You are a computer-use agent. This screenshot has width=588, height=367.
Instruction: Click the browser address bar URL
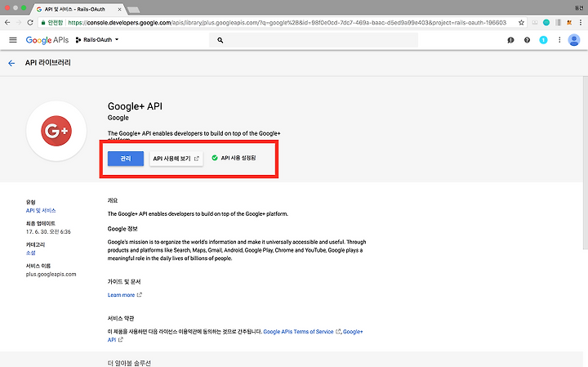[x=287, y=23]
